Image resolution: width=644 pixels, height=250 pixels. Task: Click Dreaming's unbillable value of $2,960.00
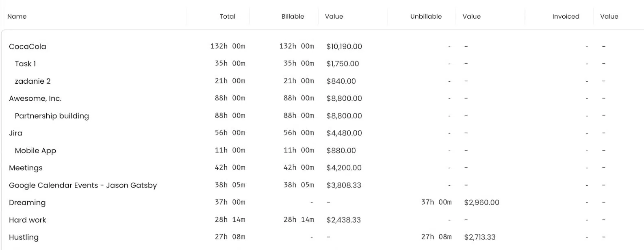point(482,202)
